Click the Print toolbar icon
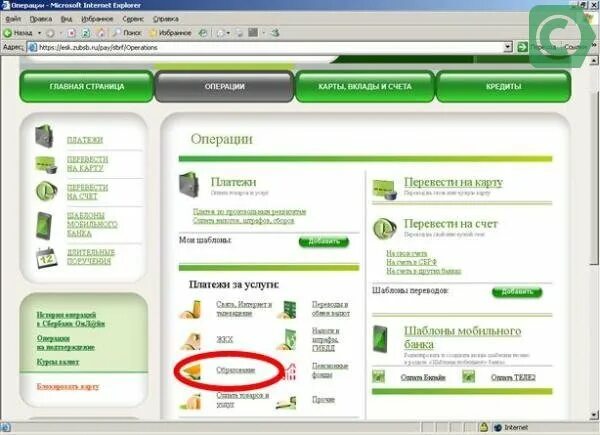 pos(239,33)
